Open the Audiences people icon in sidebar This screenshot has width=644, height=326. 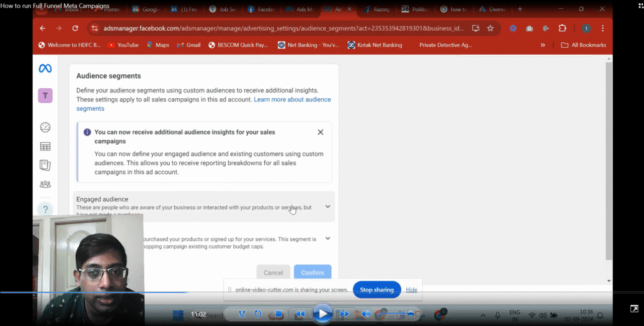tap(45, 184)
